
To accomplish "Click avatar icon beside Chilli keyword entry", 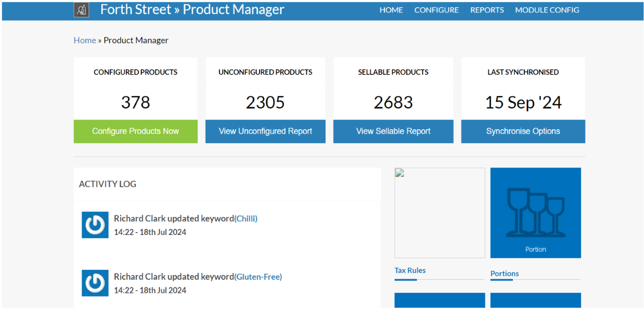I will point(95,225).
